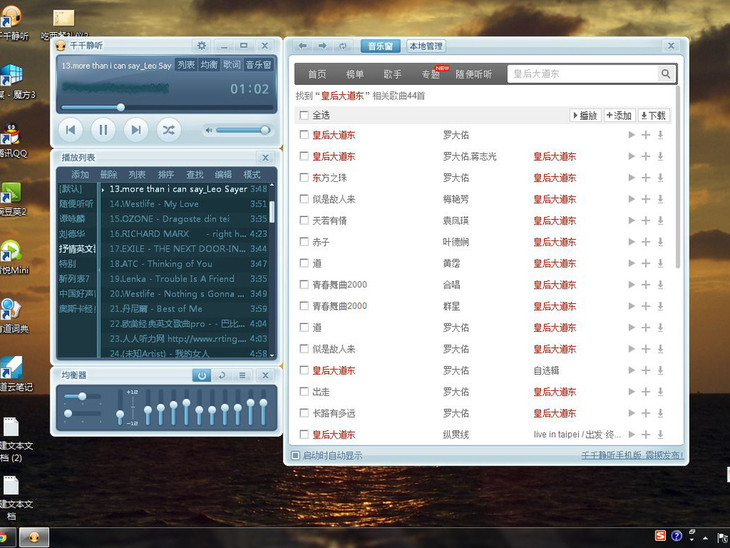Check the 东方之珠 song row
Image resolution: width=730 pixels, height=548 pixels.
pos(304,177)
